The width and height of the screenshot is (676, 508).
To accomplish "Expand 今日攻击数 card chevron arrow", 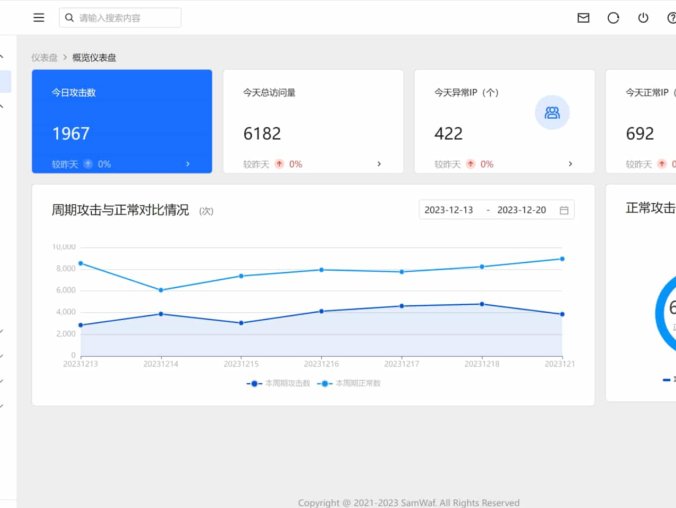I will [x=188, y=164].
